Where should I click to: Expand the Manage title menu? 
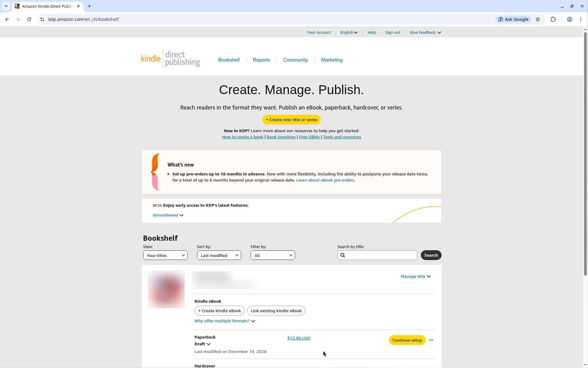pyautogui.click(x=416, y=277)
